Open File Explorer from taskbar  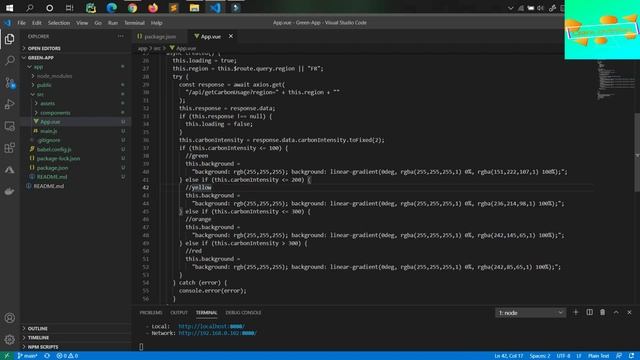[194, 8]
